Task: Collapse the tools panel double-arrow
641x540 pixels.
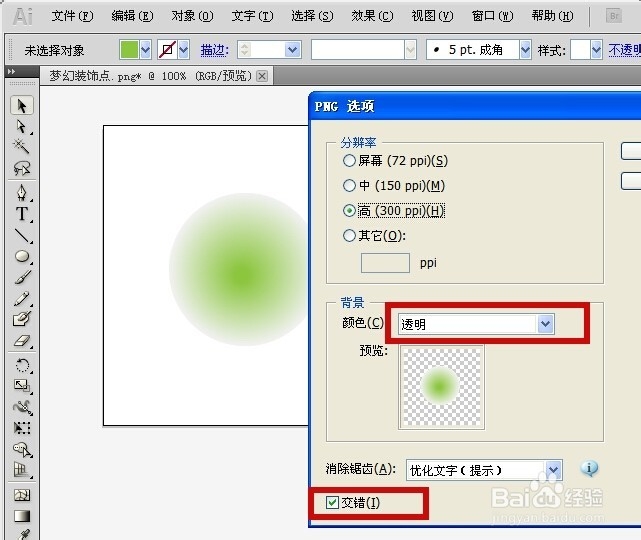Action: coord(12,72)
